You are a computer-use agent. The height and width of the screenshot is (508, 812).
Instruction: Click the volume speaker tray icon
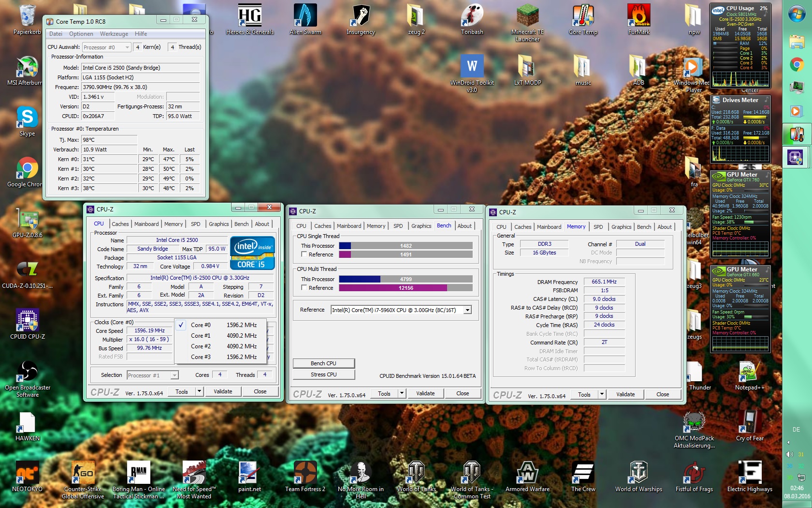pyautogui.click(x=789, y=454)
